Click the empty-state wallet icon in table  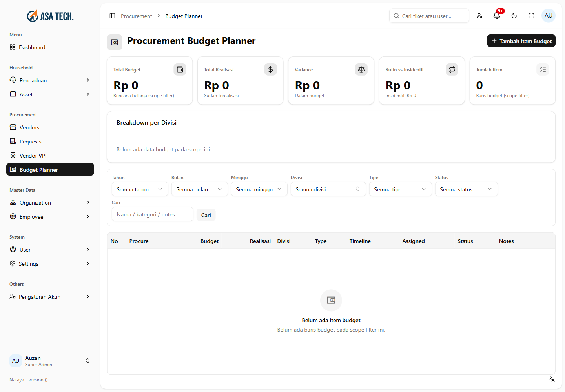tap(331, 300)
